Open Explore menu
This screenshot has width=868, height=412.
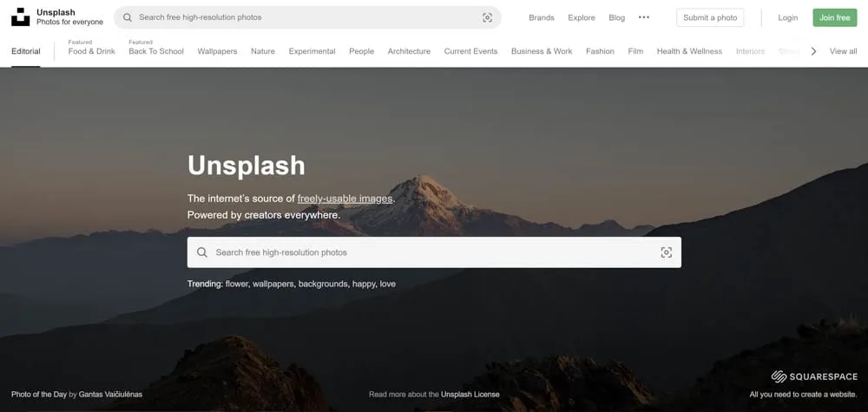582,17
